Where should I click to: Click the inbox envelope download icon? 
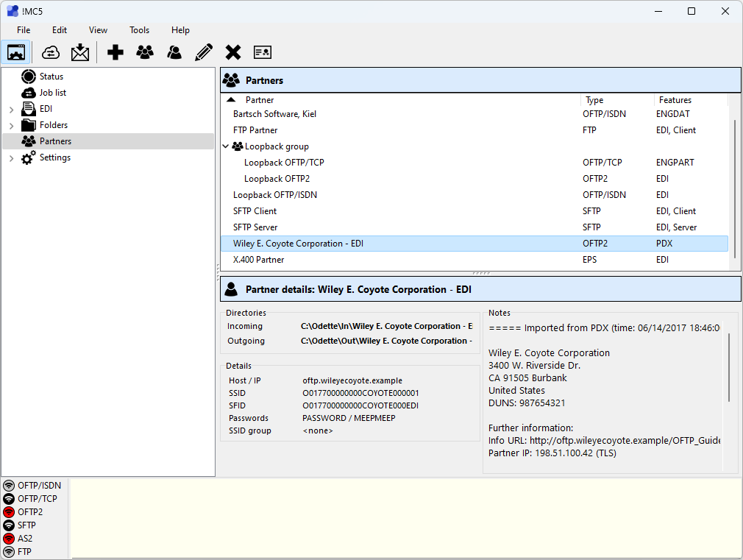[x=80, y=52]
